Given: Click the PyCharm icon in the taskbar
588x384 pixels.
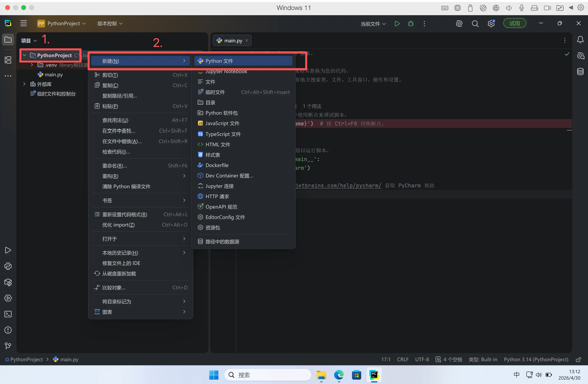Looking at the screenshot, I should [x=374, y=375].
